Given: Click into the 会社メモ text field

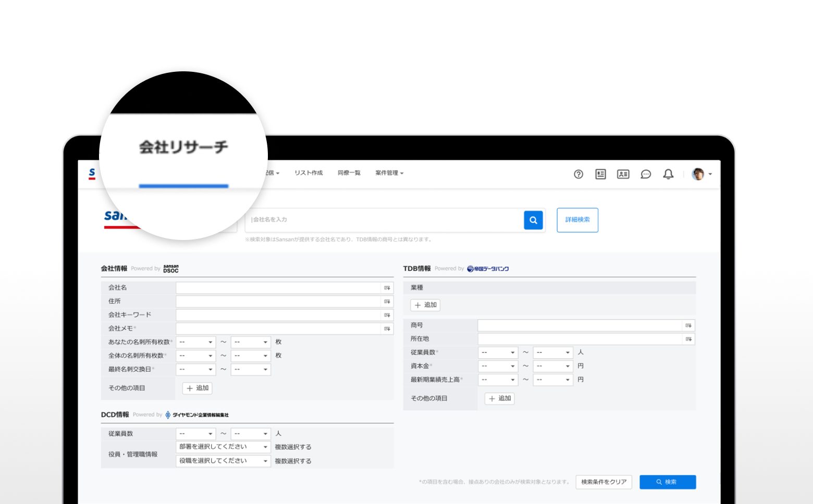Looking at the screenshot, I should 279,329.
